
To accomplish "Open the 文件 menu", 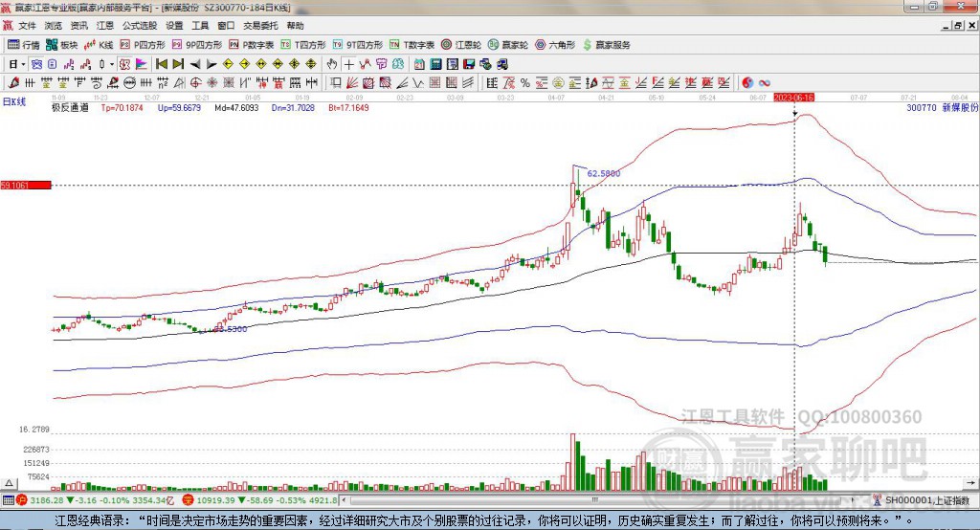I will [x=27, y=26].
